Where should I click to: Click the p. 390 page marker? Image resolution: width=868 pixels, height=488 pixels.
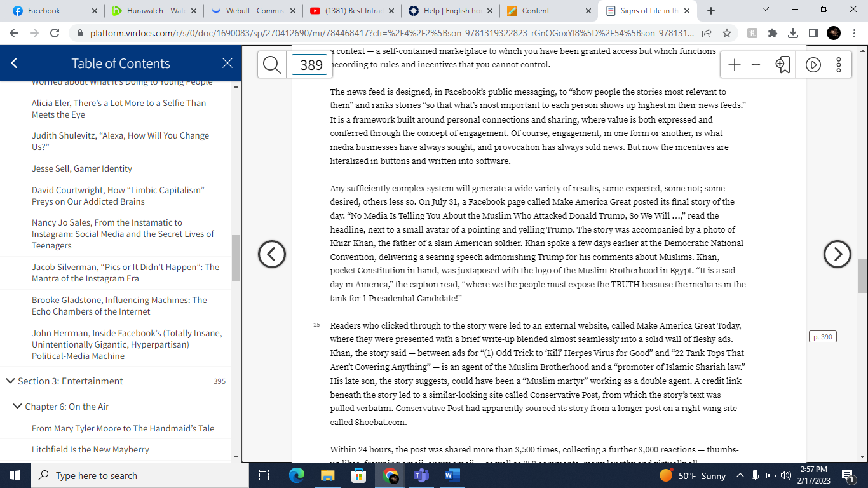[823, 337]
